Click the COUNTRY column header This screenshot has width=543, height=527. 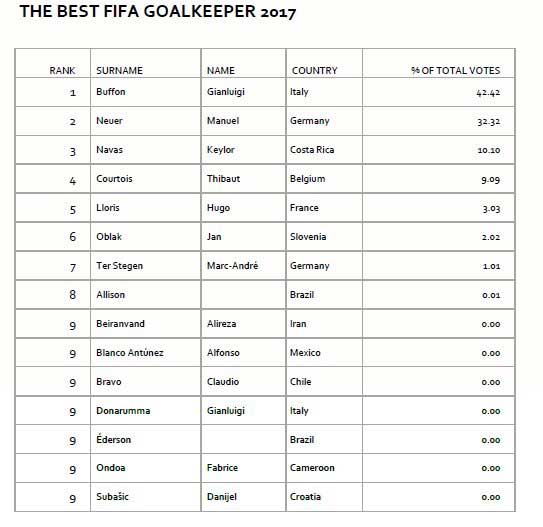click(x=314, y=71)
